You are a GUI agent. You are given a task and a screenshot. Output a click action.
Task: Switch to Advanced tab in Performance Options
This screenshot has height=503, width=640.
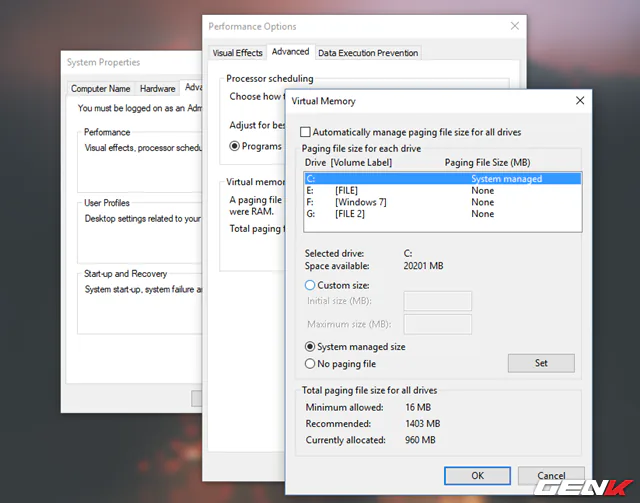pyautogui.click(x=290, y=52)
